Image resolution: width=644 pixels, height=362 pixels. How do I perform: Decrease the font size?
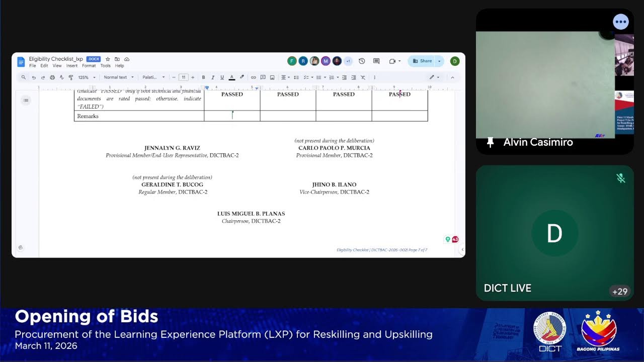pos(174,77)
